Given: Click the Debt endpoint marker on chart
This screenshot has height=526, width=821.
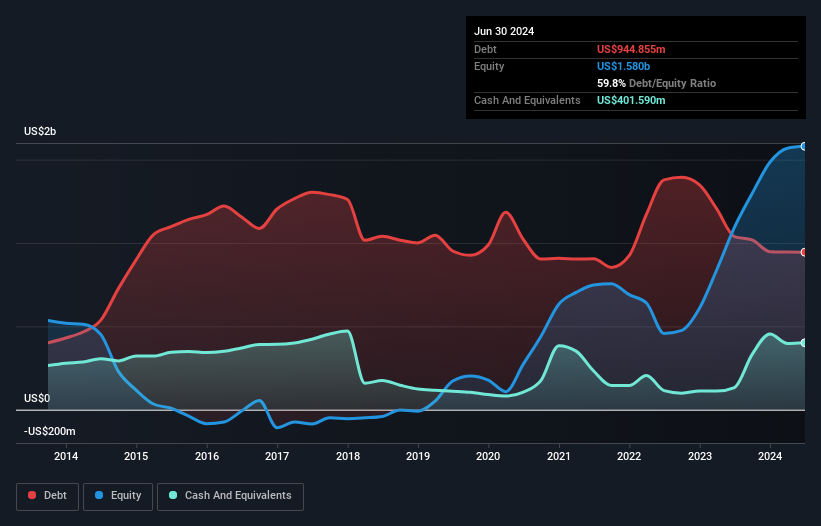Looking at the screenshot, I should point(804,252).
